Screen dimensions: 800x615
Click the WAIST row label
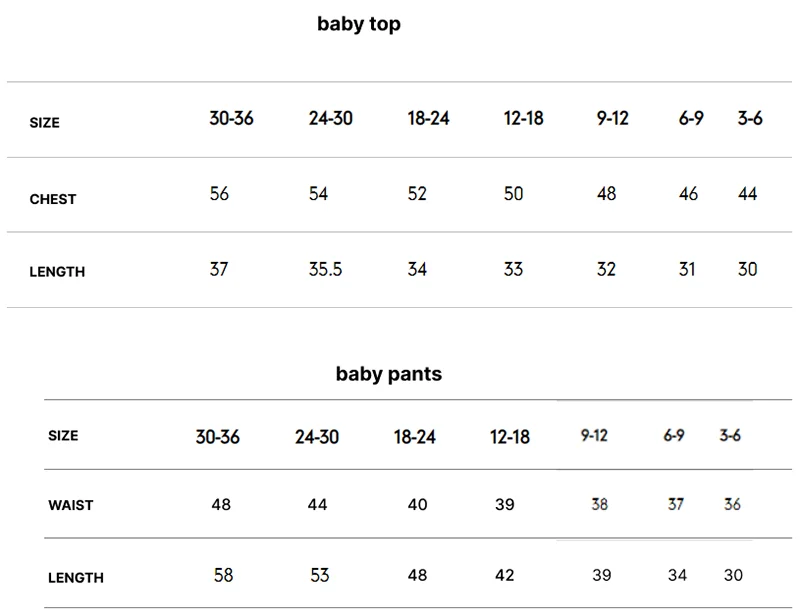pos(71,505)
